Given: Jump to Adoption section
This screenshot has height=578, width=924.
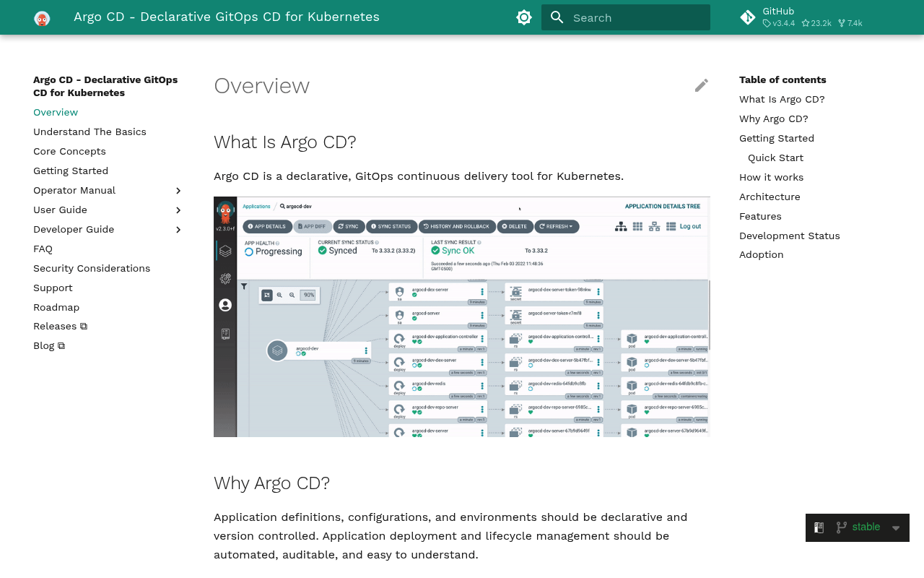Looking at the screenshot, I should click(x=761, y=254).
